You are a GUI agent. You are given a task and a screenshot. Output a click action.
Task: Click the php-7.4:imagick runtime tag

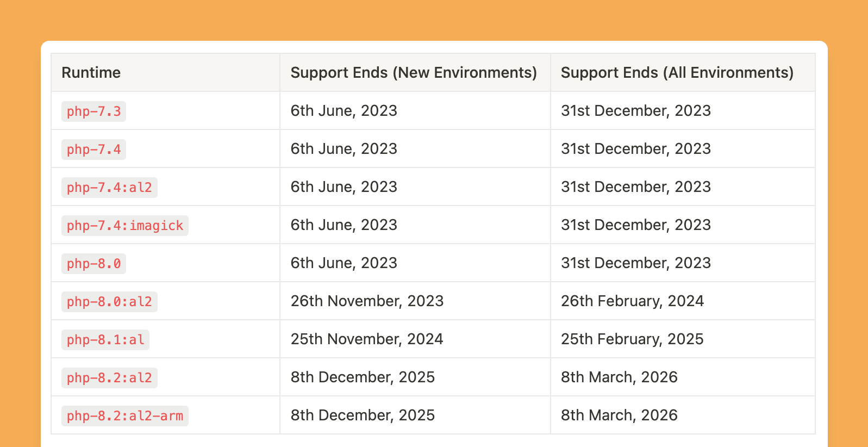124,226
